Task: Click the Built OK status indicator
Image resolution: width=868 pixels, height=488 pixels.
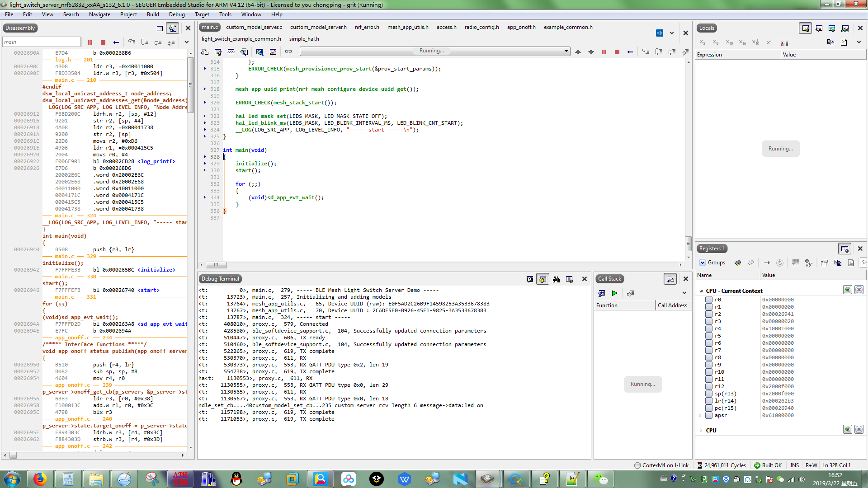Action: (x=768, y=465)
